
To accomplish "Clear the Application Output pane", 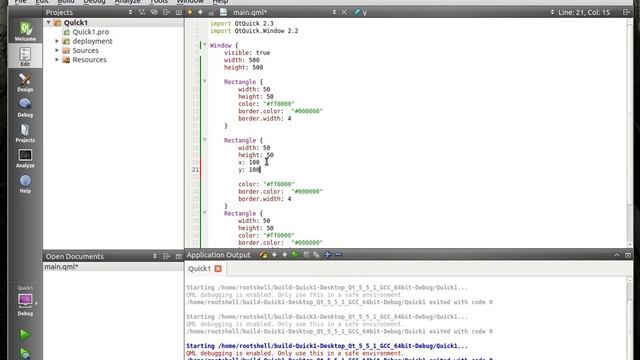I will [x=263, y=255].
